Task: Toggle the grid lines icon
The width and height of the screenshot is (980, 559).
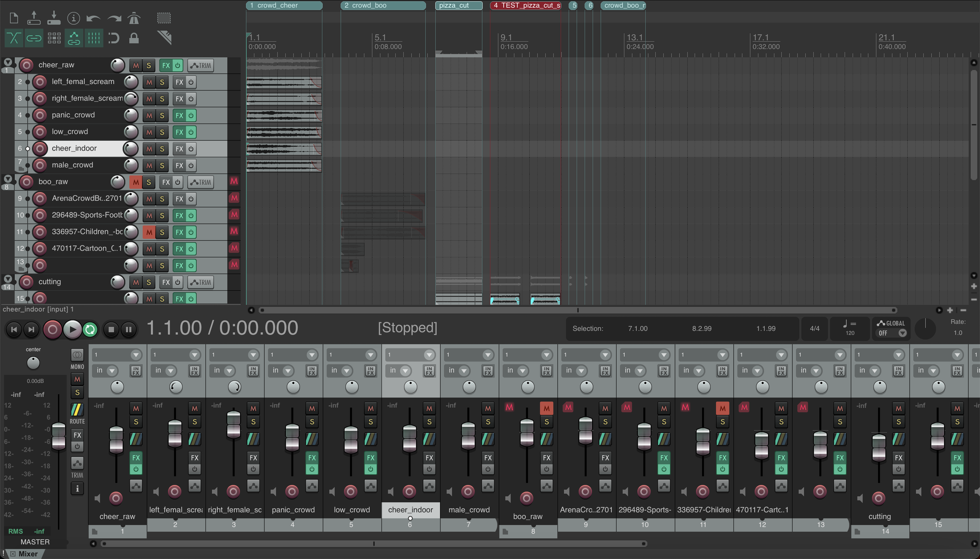Action: 94,38
